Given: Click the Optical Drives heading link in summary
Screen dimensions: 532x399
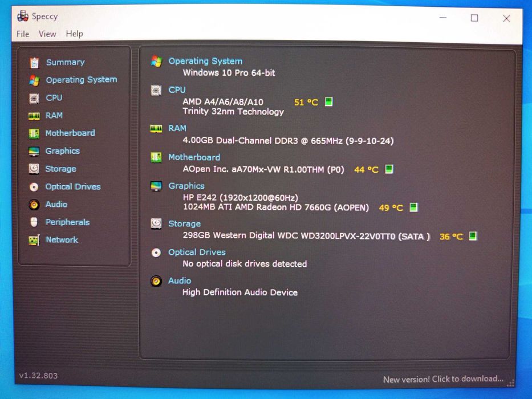Looking at the screenshot, I should [197, 253].
